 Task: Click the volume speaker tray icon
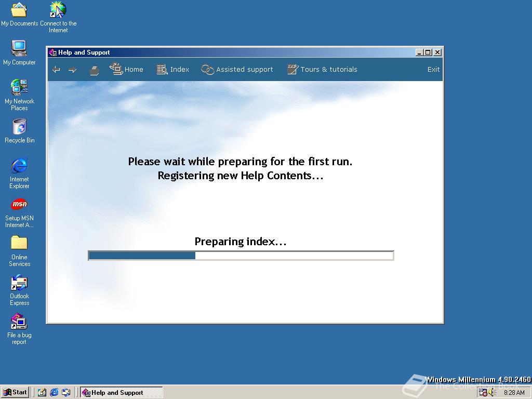click(x=492, y=393)
